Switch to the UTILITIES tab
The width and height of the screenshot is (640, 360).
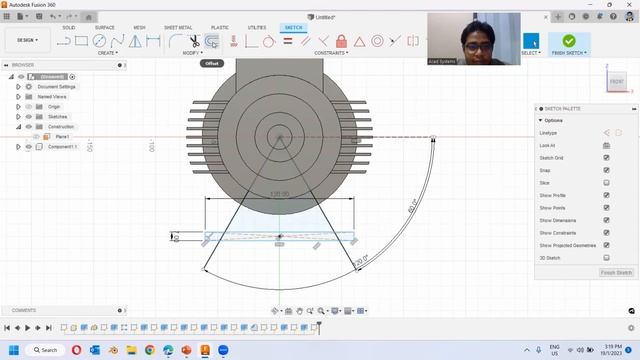(x=257, y=27)
